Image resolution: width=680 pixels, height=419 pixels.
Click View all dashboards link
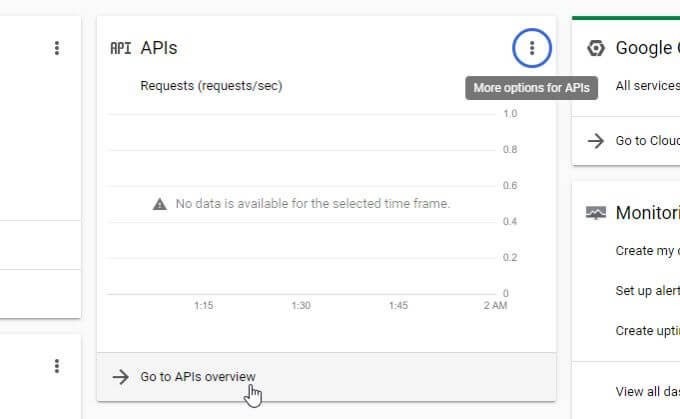click(647, 391)
